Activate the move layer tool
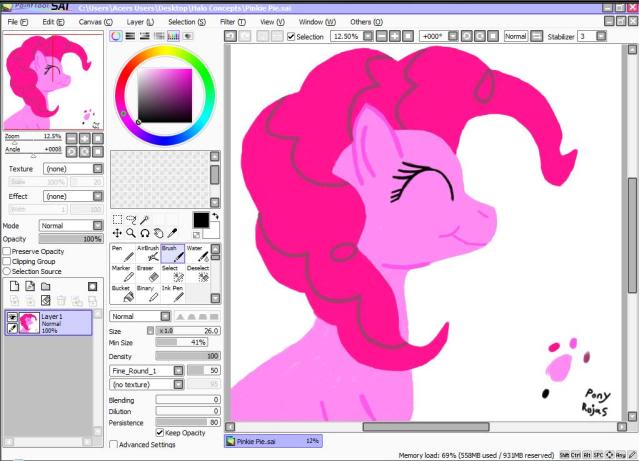 tap(117, 233)
